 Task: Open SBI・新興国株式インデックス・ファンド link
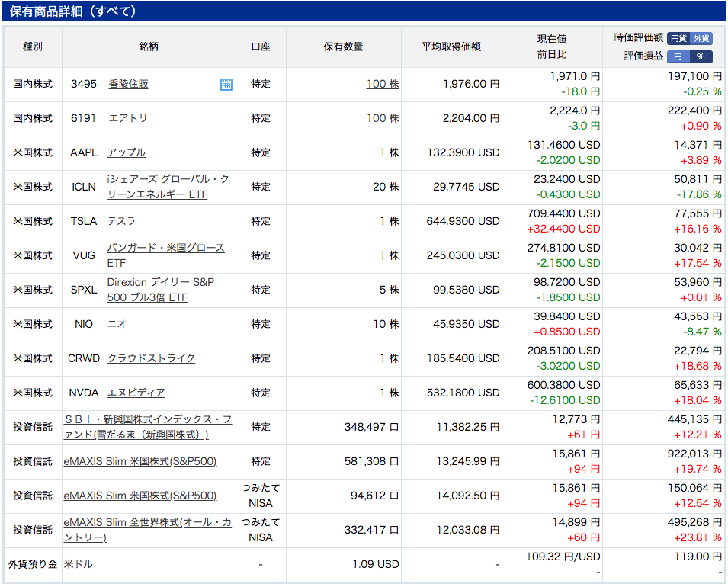tap(148, 427)
